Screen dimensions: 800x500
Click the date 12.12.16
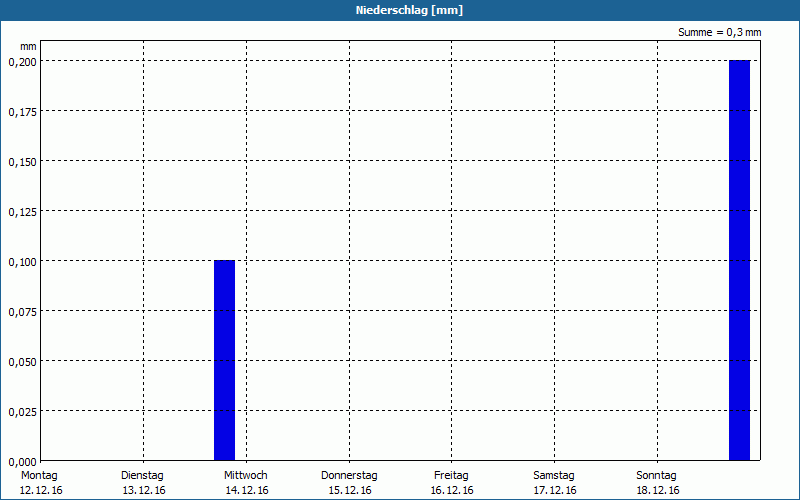pyautogui.click(x=41, y=490)
